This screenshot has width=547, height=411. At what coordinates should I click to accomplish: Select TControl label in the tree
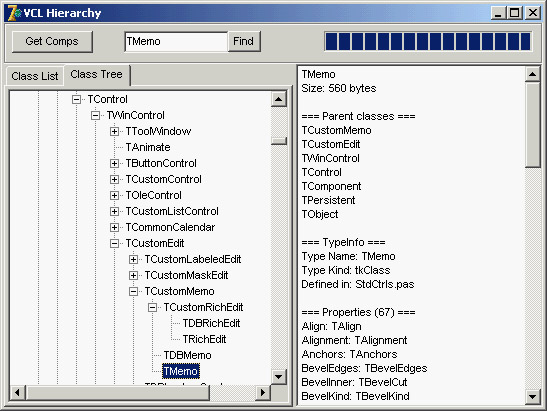pyautogui.click(x=107, y=99)
